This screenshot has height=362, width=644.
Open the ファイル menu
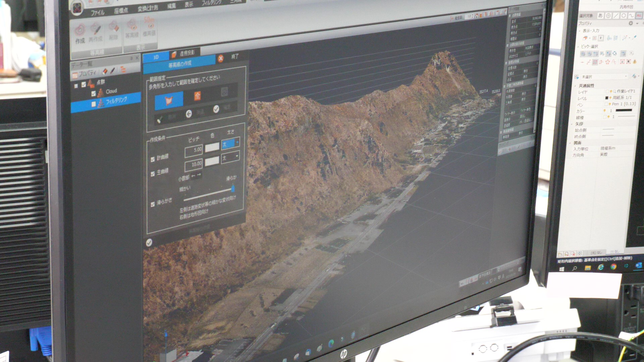[x=98, y=13]
